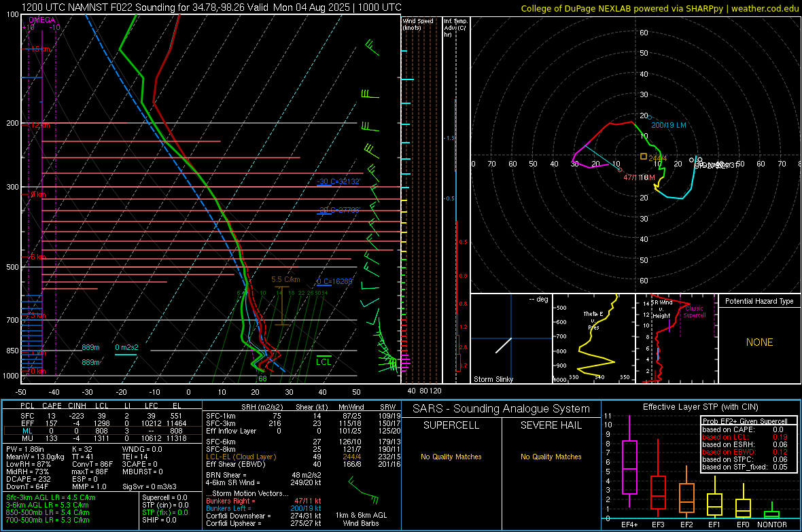802x532 pixels.
Task: Click the SARS - Sounding Analogue System title
Action: point(502,409)
